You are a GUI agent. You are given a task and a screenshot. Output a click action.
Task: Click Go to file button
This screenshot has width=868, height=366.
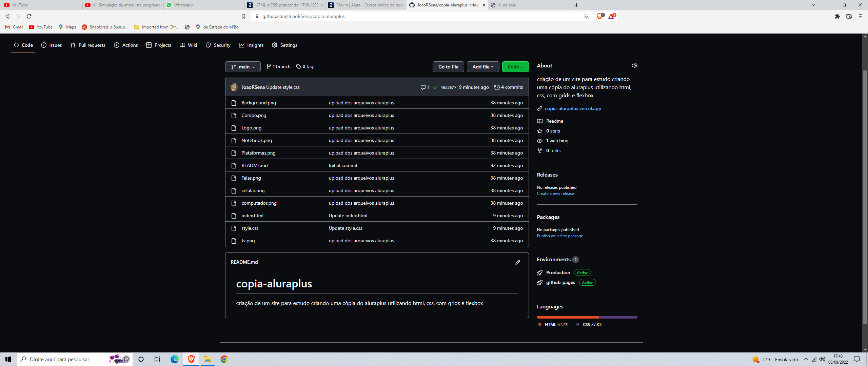448,66
